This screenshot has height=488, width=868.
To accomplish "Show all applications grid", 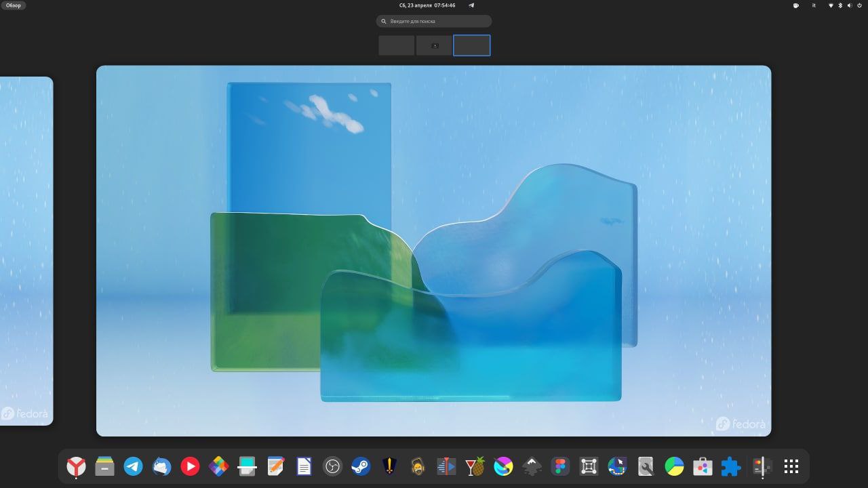I will pyautogui.click(x=791, y=466).
